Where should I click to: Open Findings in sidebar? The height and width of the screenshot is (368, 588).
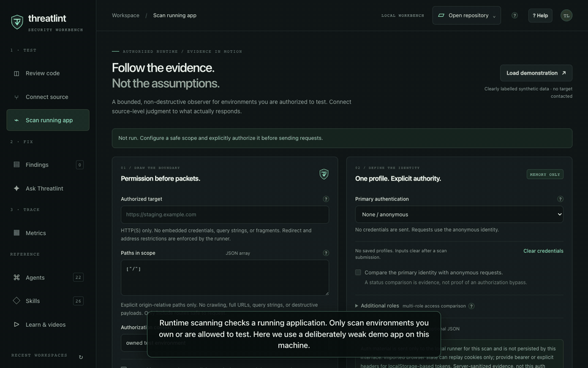(48, 164)
